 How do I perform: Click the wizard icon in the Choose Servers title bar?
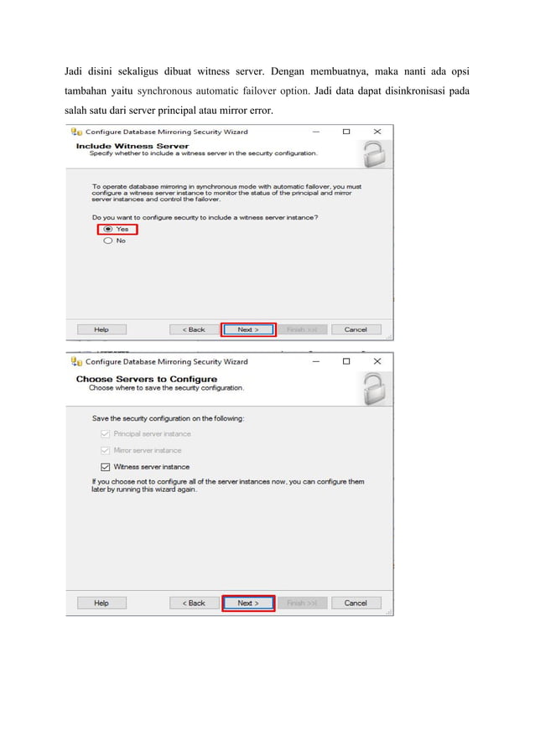coord(76,361)
